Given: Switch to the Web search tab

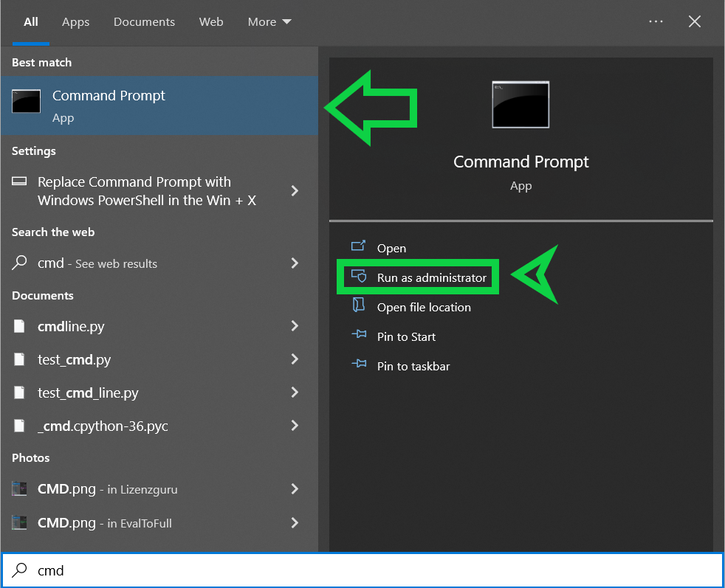Looking at the screenshot, I should tap(211, 21).
